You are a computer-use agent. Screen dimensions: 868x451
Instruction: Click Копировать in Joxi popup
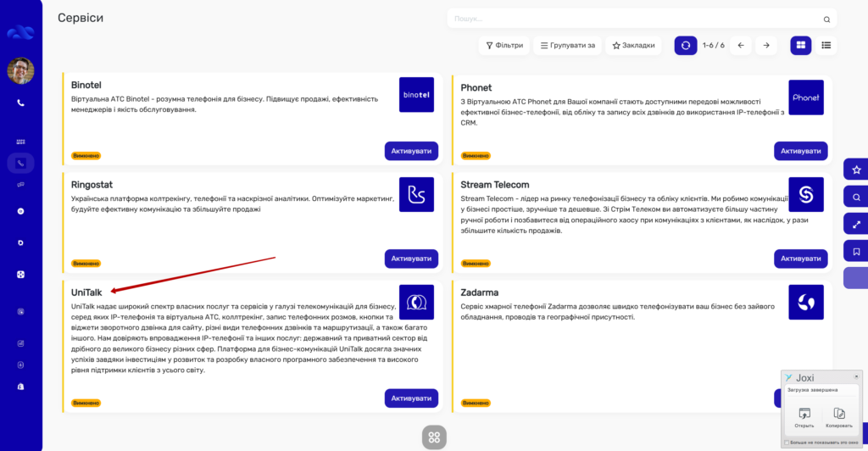pos(838,416)
